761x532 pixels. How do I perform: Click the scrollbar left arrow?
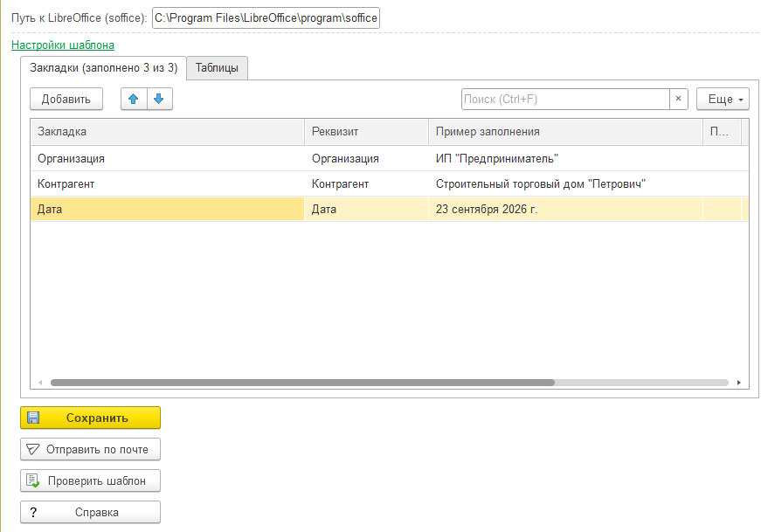(x=40, y=383)
